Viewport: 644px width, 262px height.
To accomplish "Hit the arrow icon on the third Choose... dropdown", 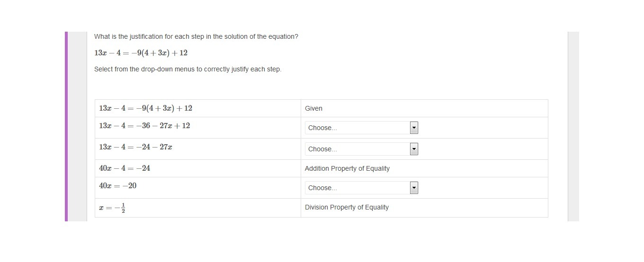I will [x=414, y=188].
